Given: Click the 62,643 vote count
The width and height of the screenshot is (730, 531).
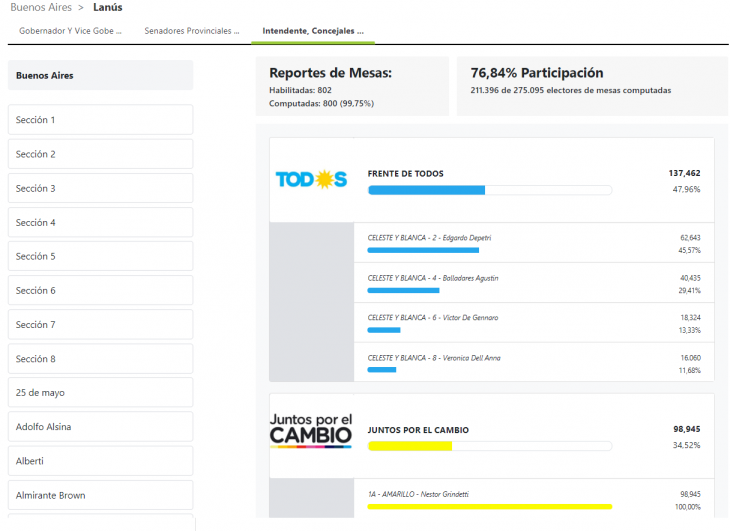Looking at the screenshot, I should point(690,238).
